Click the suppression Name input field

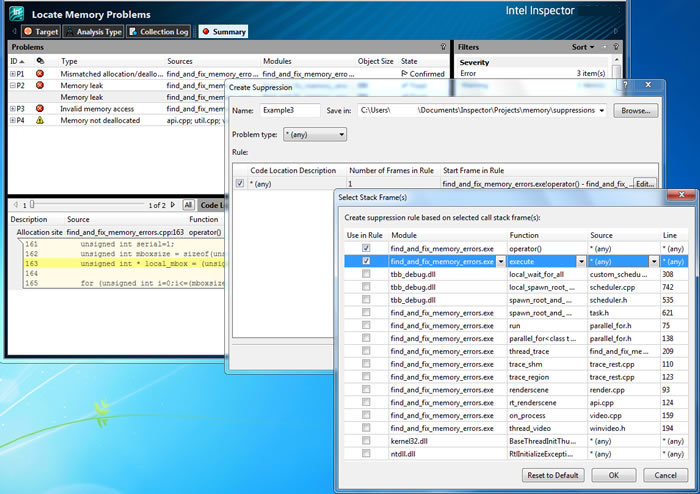point(291,110)
